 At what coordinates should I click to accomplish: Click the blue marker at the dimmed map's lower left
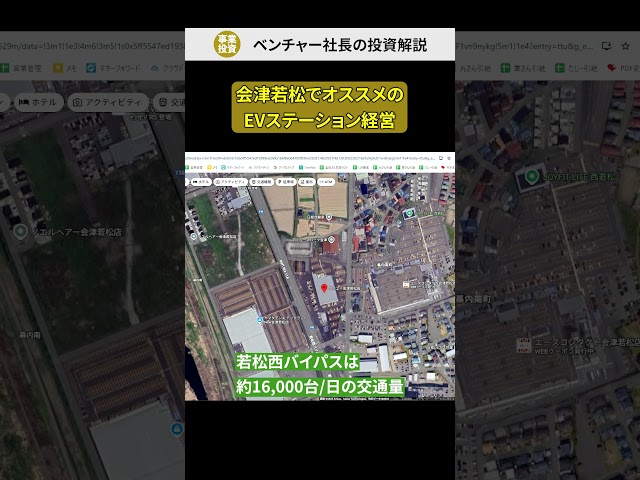[176, 429]
